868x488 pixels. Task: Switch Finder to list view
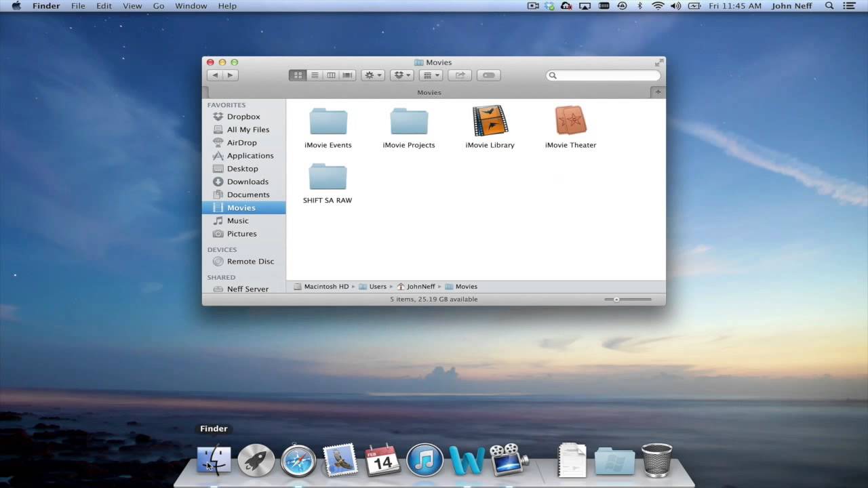[315, 75]
